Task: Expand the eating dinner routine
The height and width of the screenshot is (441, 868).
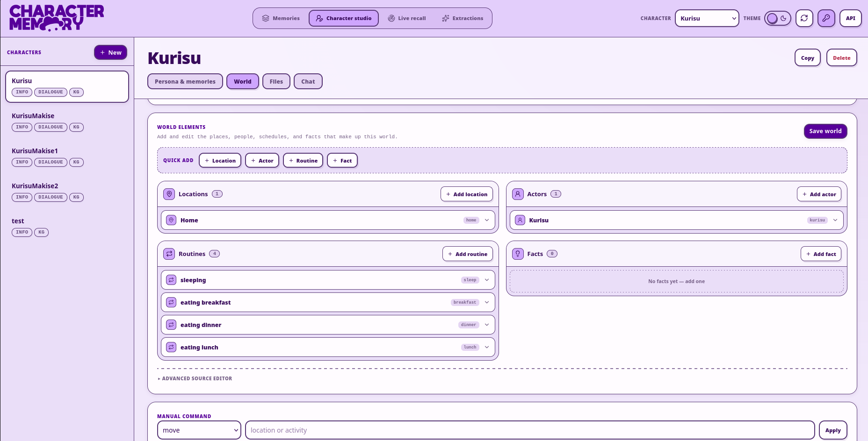Action: pos(487,325)
